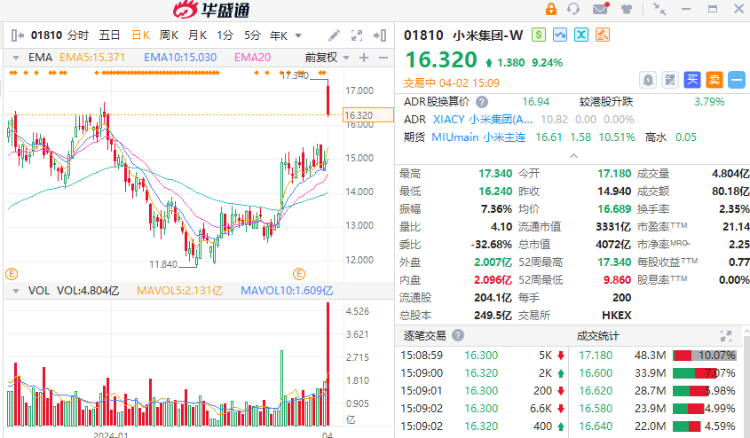Viewport: 750px width, 438px height.
Task: Activate the pencil drawing tool
Action: [334, 35]
